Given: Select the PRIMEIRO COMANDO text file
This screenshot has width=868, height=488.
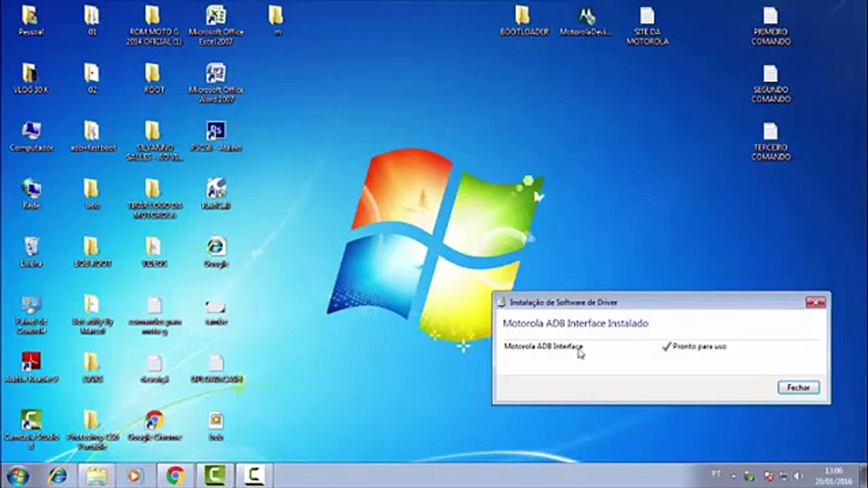Looking at the screenshot, I should [x=770, y=26].
